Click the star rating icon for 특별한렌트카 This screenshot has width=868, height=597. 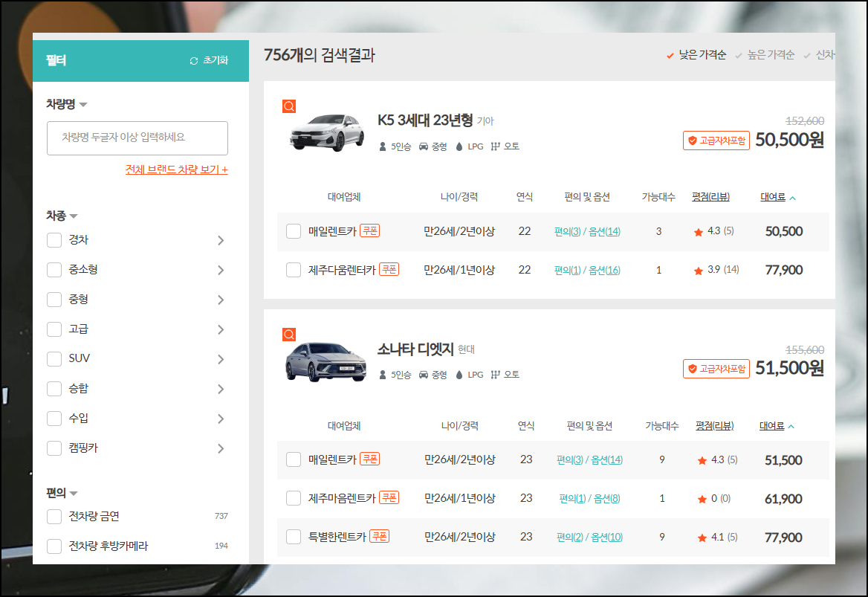tap(702, 538)
